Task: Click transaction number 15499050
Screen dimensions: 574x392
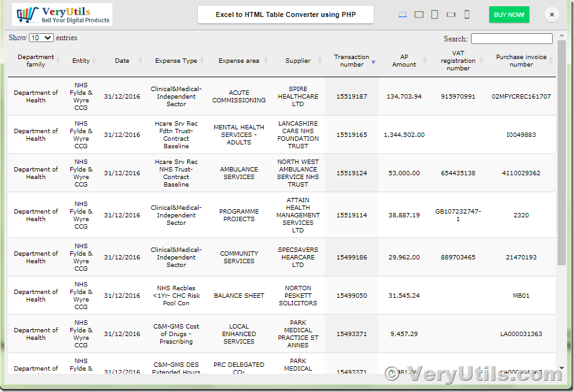Action: pyautogui.click(x=352, y=296)
